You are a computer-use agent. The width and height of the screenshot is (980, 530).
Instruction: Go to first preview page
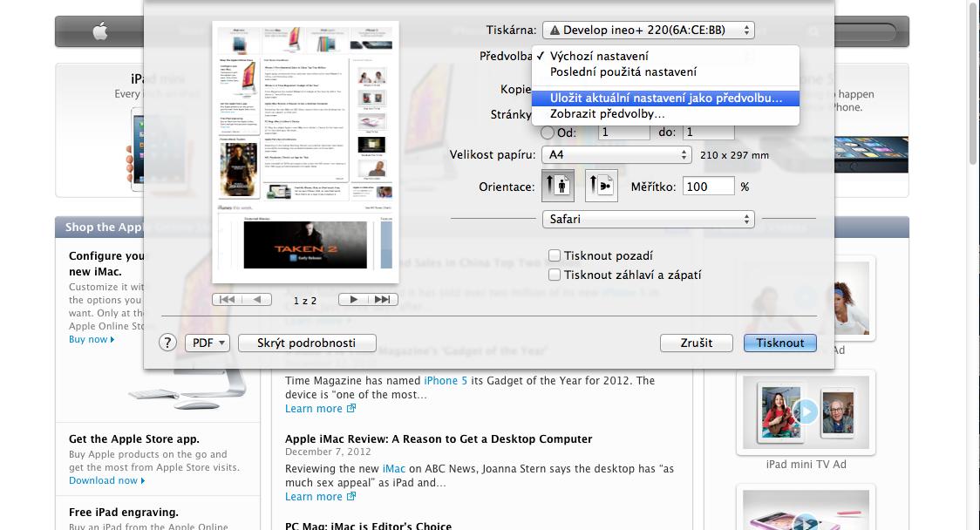tap(227, 299)
